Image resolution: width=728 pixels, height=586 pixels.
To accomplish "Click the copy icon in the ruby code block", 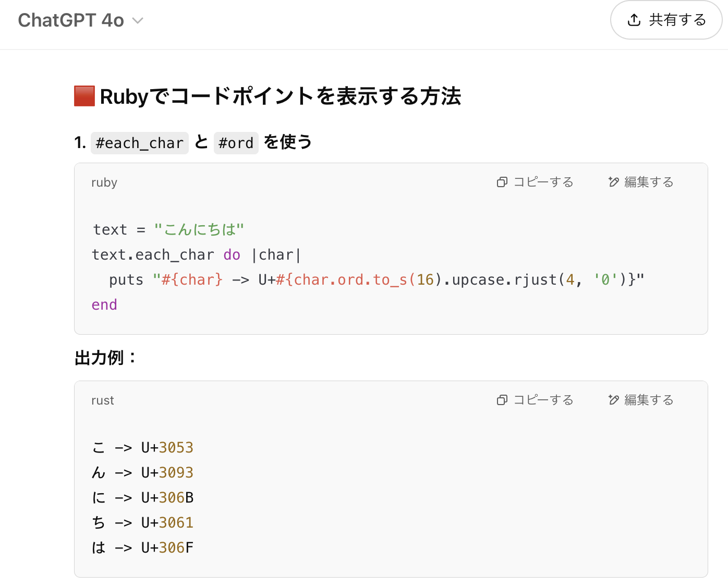I will coord(502,182).
